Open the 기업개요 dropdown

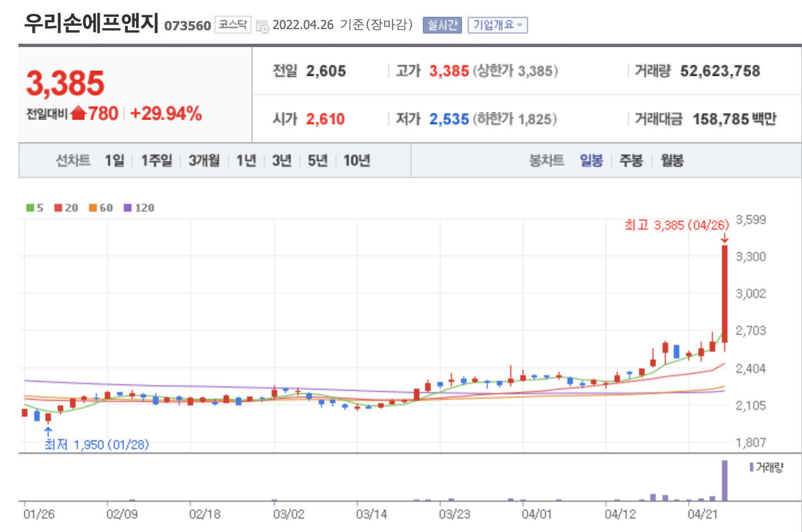pyautogui.click(x=497, y=25)
